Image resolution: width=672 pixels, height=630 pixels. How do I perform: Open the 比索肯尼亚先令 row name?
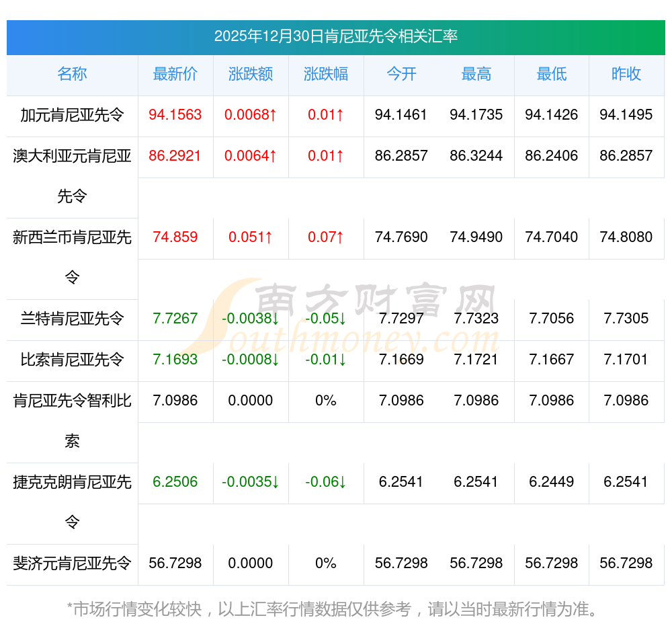pos(72,360)
